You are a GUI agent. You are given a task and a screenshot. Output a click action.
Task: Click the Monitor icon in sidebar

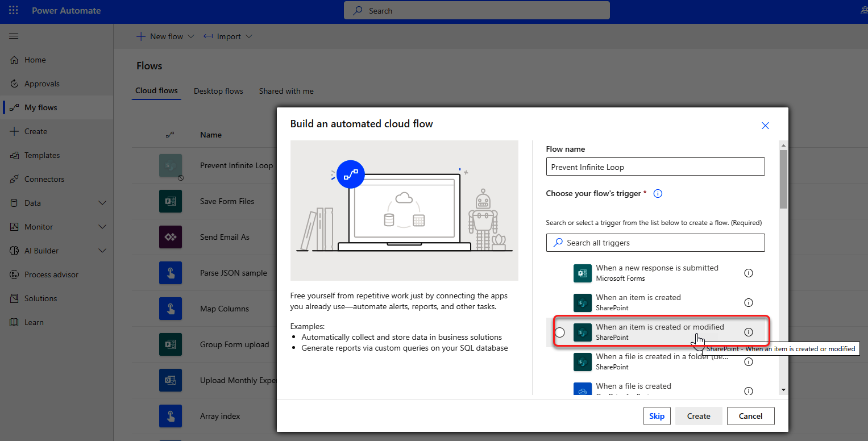(x=14, y=227)
